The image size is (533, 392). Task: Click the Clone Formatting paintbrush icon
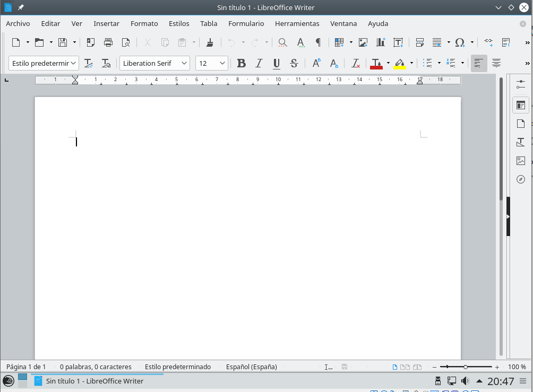[x=210, y=42]
